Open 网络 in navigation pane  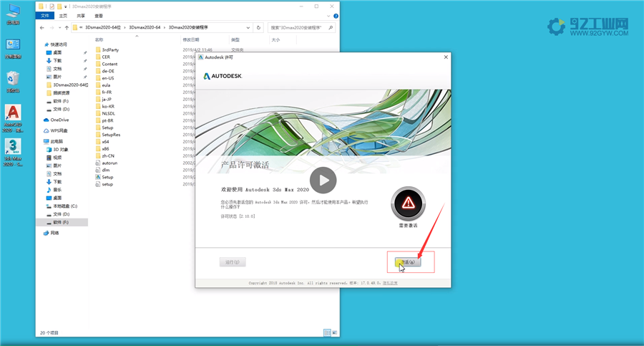52,233
